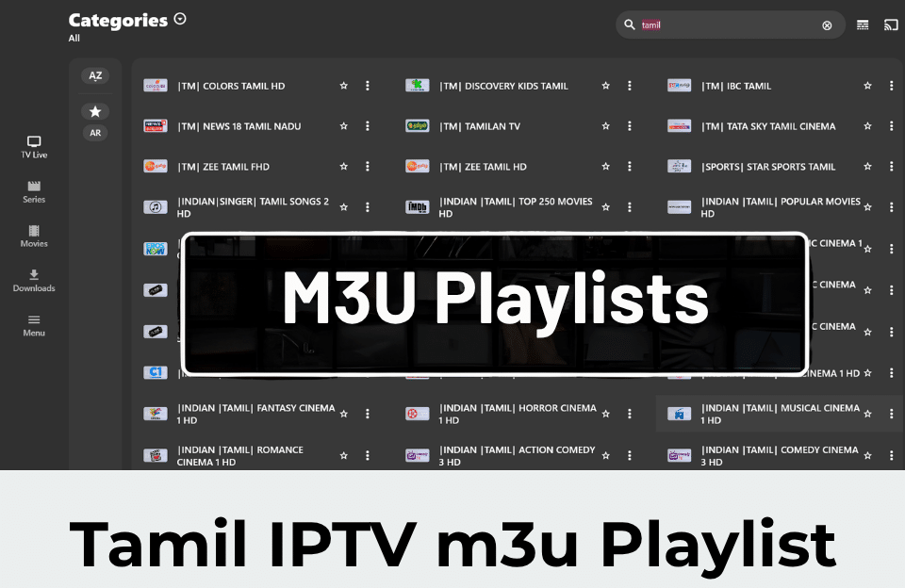Click FANTASY CINEMA 1 HD logo
This screenshot has width=905, height=588.
156,414
